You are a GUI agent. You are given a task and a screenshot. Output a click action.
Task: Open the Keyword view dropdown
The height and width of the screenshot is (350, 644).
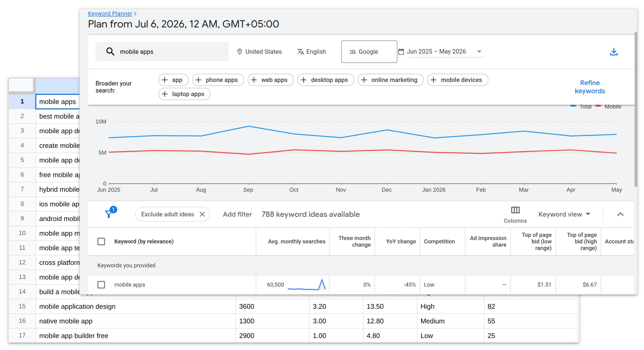[564, 214]
